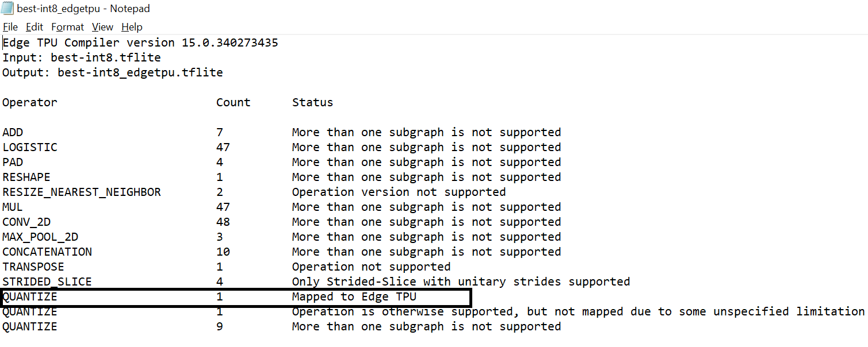Click the last QUANTIZE line
Image resolution: width=868 pixels, height=347 pixels.
[x=29, y=326]
